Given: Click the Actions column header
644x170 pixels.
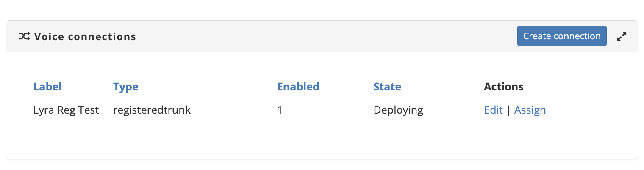Looking at the screenshot, I should click(504, 87).
